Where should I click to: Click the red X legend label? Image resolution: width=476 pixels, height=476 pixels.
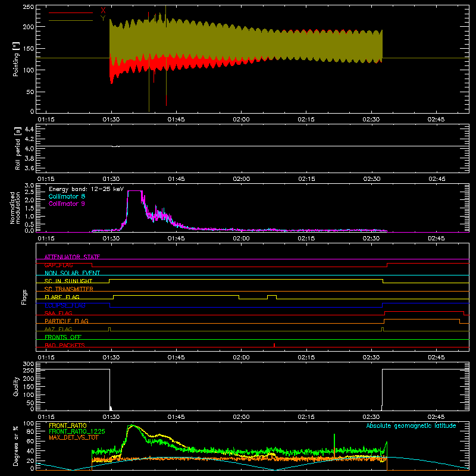click(x=103, y=11)
